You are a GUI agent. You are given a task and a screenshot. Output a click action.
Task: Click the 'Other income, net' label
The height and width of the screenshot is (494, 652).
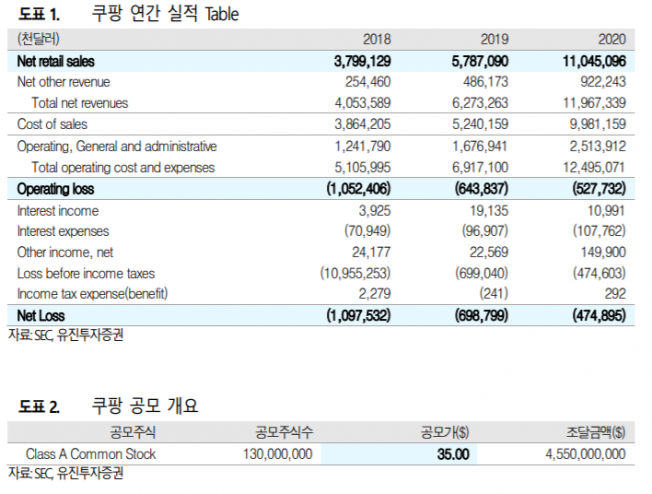[x=65, y=252]
